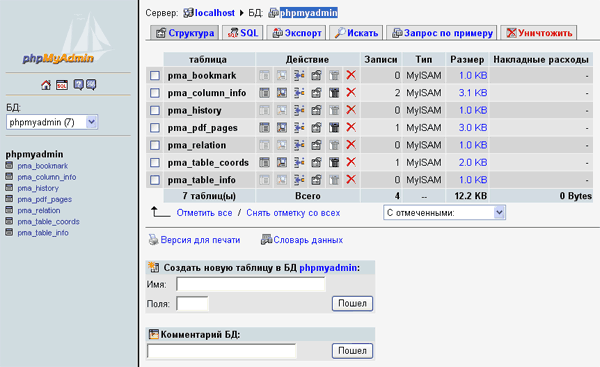Drop pma_column_info with its red X icon

pyautogui.click(x=351, y=92)
